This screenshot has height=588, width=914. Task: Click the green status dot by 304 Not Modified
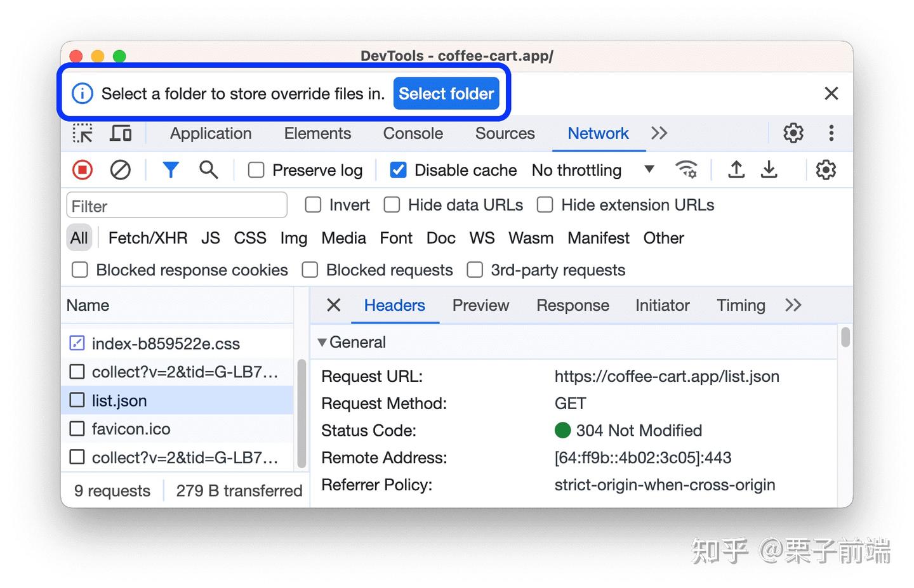[x=563, y=431]
